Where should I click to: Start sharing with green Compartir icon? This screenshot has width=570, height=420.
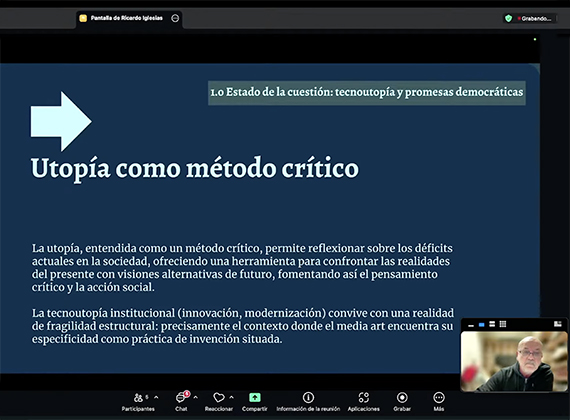click(254, 397)
